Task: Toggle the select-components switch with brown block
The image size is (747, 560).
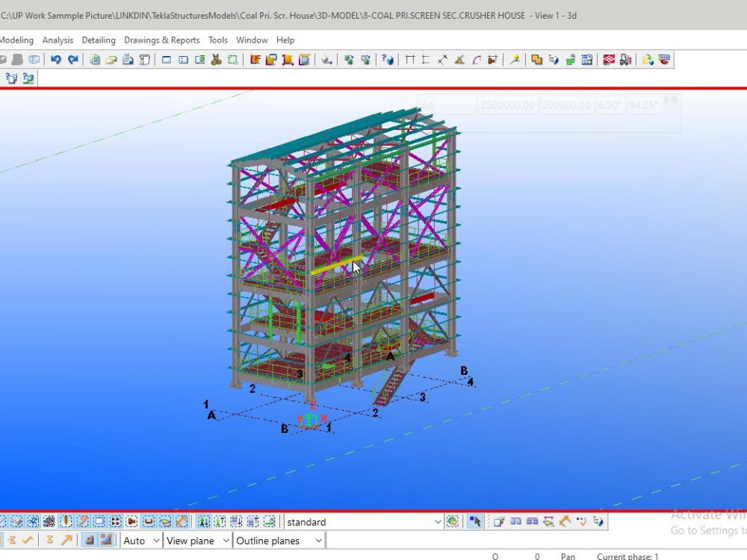Action: tap(132, 521)
